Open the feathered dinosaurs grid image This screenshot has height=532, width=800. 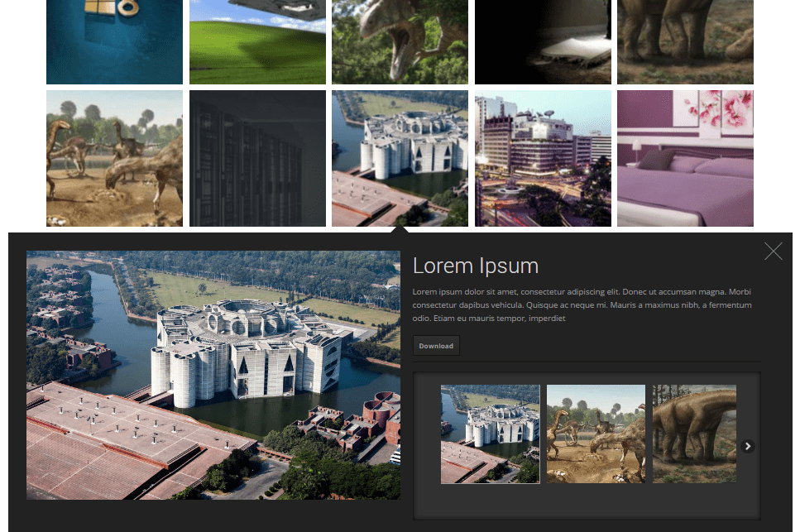click(114, 159)
